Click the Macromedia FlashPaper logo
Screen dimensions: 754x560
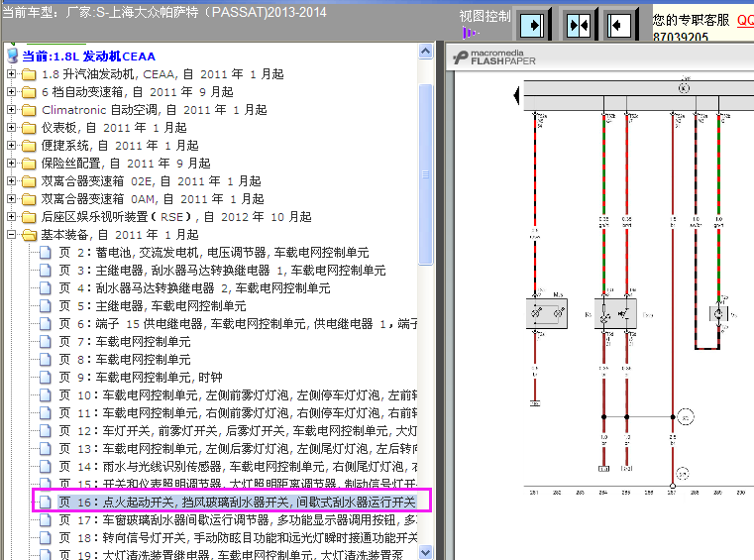click(494, 57)
